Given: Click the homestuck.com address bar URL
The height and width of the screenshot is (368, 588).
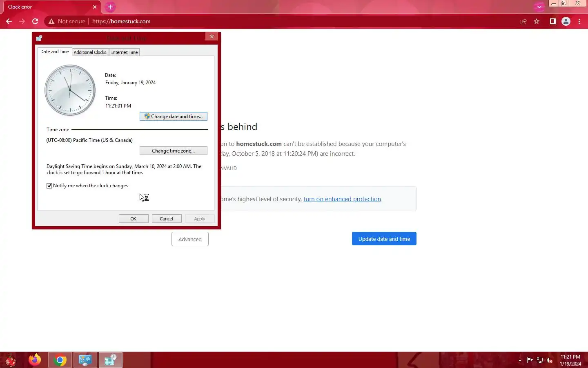Looking at the screenshot, I should tap(121, 21).
